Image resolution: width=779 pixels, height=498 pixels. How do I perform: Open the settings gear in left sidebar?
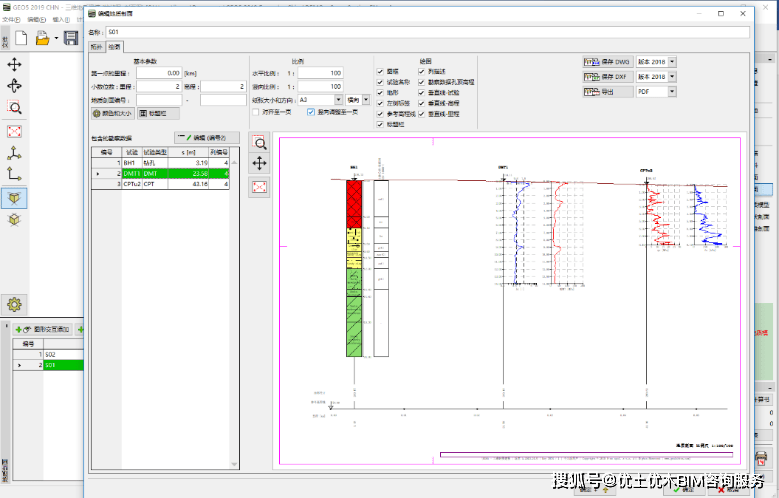tap(15, 304)
